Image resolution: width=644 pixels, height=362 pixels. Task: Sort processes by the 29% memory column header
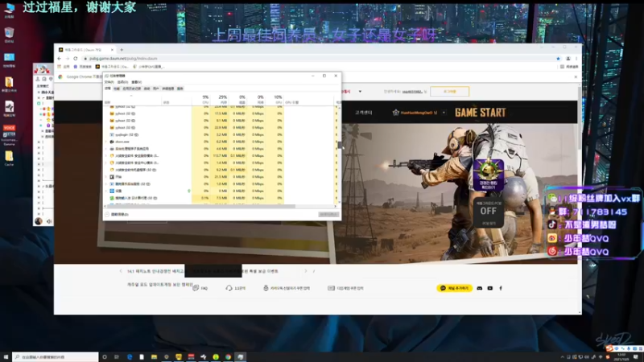click(x=222, y=99)
